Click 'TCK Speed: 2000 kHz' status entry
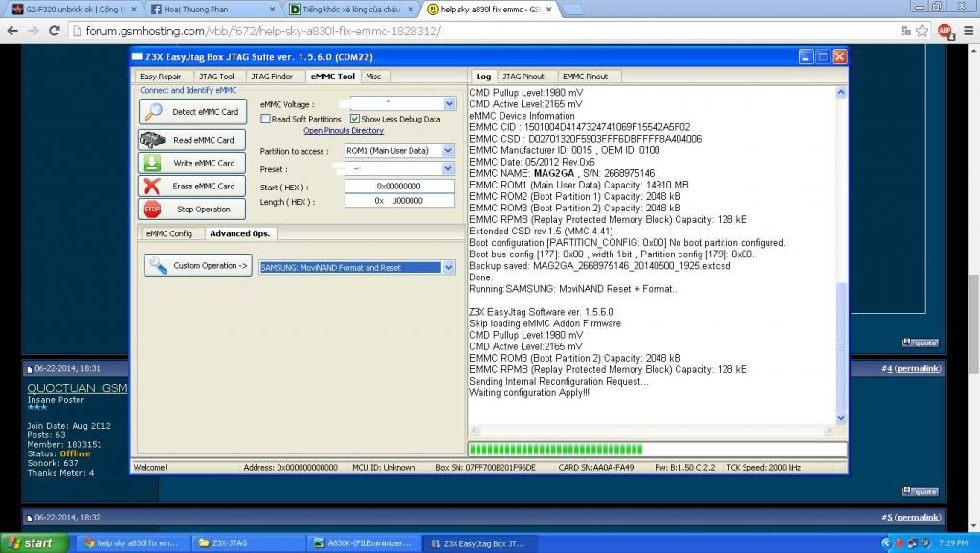The image size is (980, 553). [764, 468]
